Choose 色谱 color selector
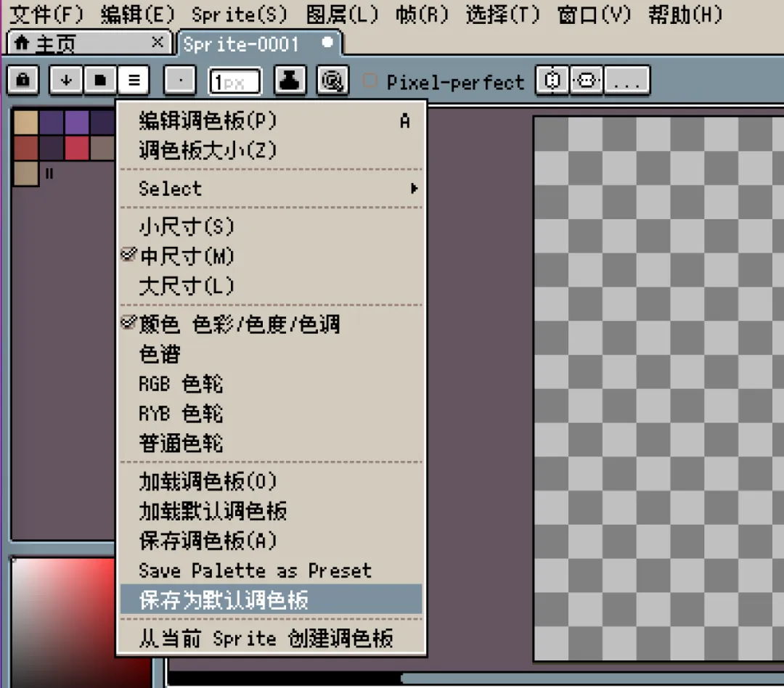 click(x=271, y=354)
